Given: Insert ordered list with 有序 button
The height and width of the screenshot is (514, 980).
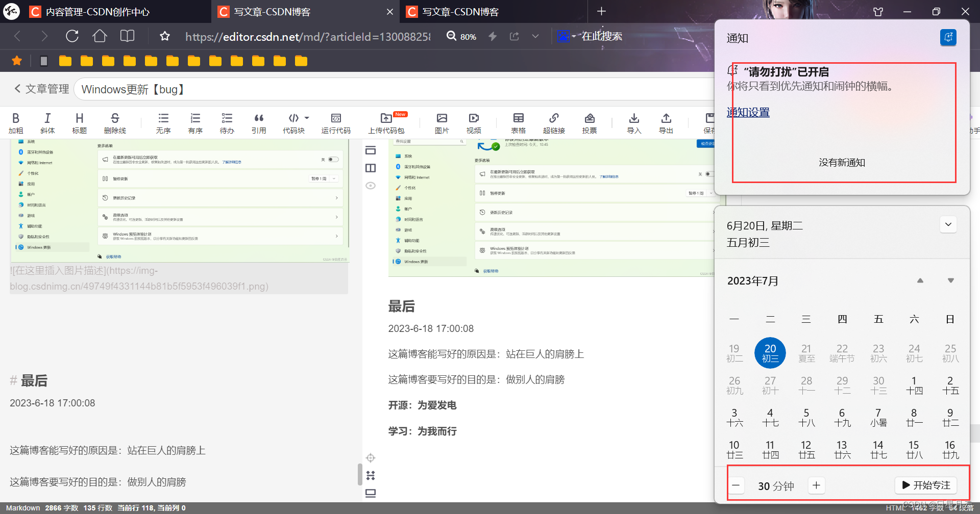Looking at the screenshot, I should [195, 123].
